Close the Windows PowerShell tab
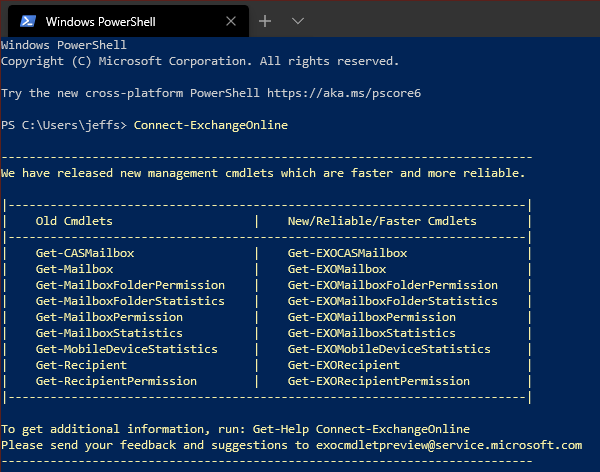Viewport: 600px width, 472px height. [231, 21]
